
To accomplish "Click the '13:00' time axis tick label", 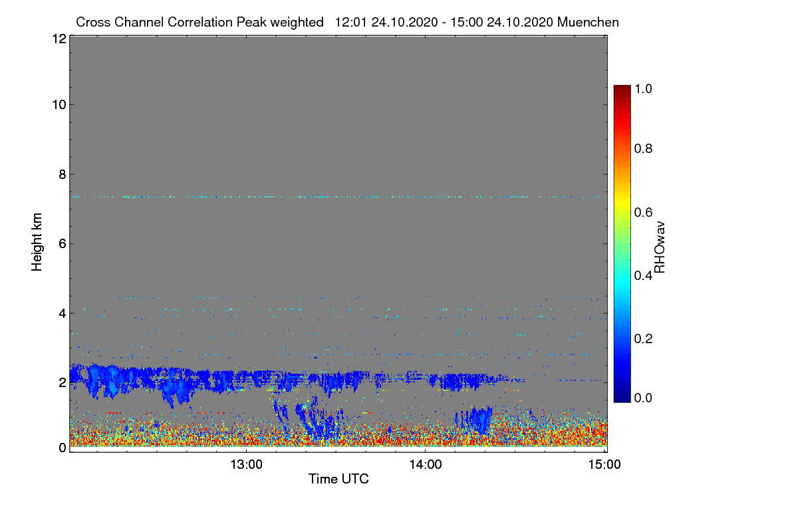I will click(246, 464).
